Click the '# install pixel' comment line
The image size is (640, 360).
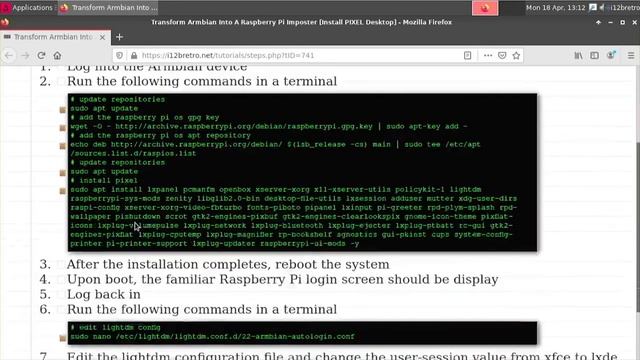coord(104,180)
